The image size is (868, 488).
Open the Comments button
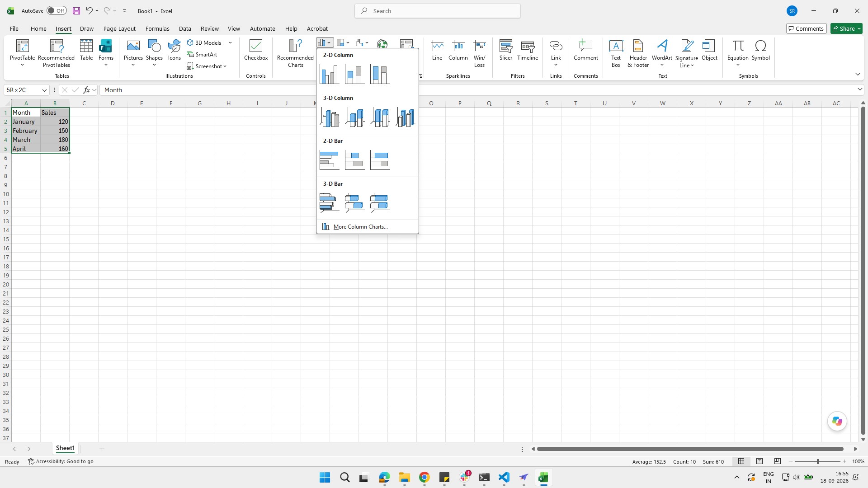[807, 28]
